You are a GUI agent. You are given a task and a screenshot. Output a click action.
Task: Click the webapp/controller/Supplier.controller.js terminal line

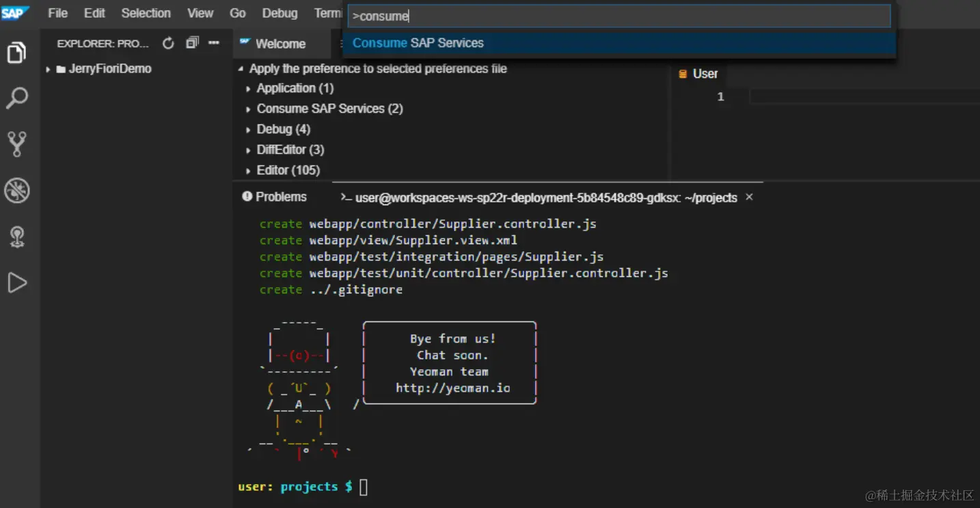tap(428, 224)
